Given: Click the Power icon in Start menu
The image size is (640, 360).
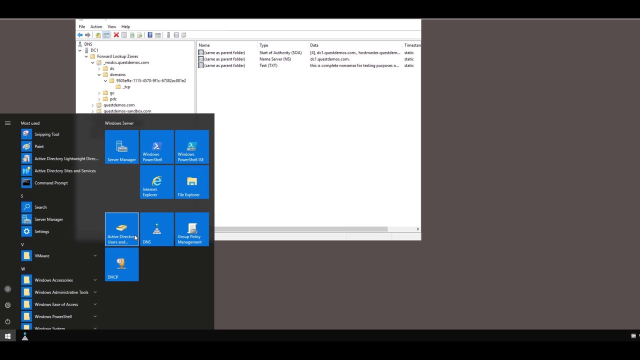Looking at the screenshot, I should pyautogui.click(x=8, y=322).
